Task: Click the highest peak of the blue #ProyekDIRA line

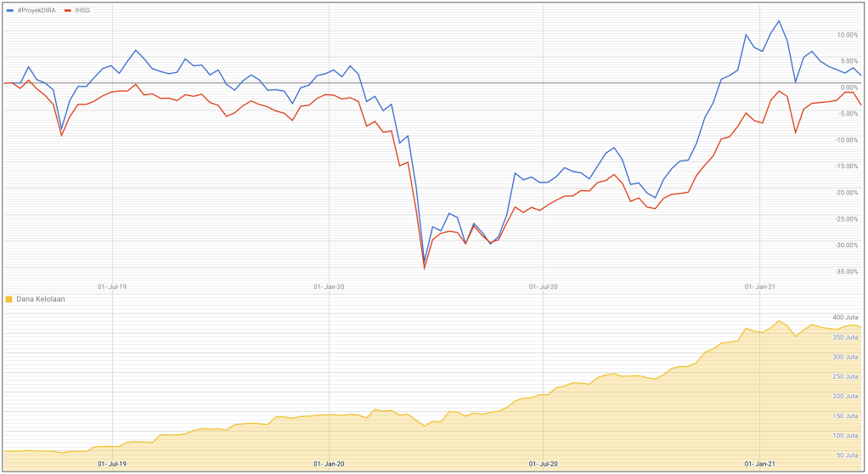Action: pos(779,21)
